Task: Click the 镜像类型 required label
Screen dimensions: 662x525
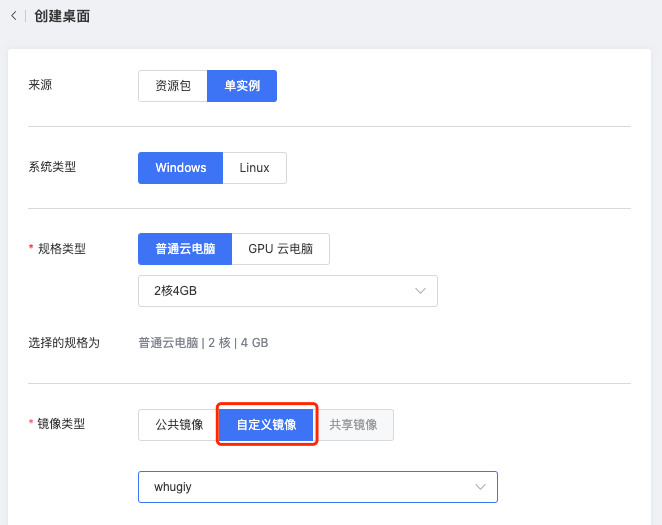Action: (x=61, y=424)
